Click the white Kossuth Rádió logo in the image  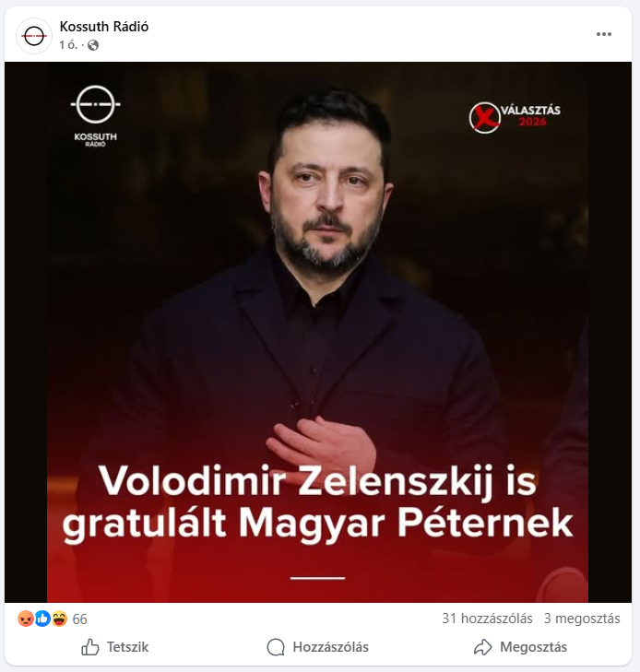[95, 116]
